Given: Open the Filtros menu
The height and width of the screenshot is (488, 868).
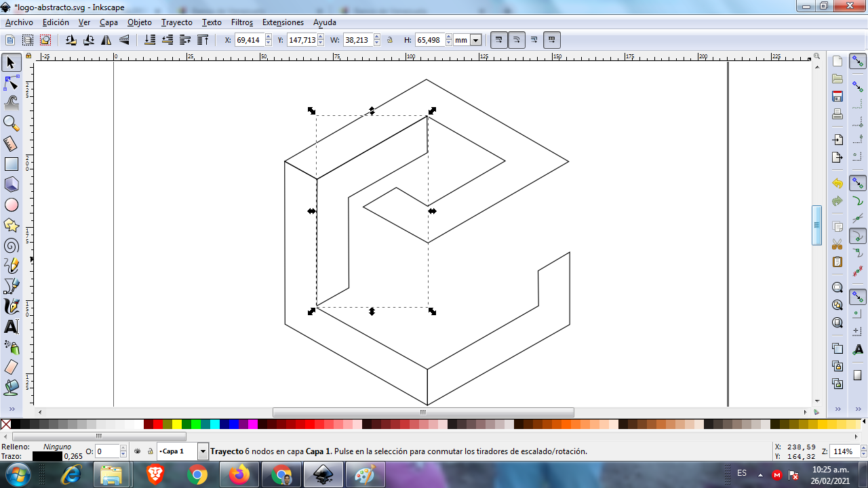Looking at the screenshot, I should click(x=242, y=22).
